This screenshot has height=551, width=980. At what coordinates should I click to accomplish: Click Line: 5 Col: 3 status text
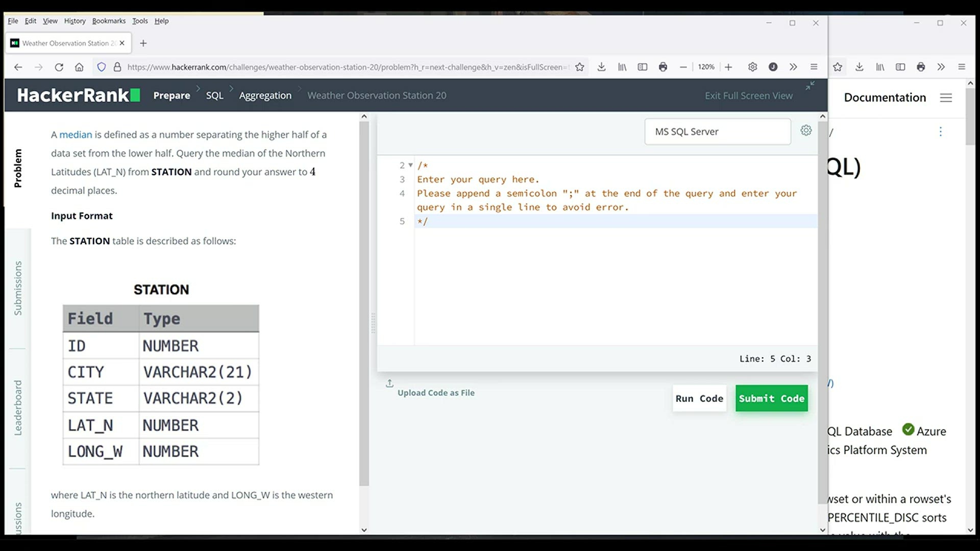(775, 359)
